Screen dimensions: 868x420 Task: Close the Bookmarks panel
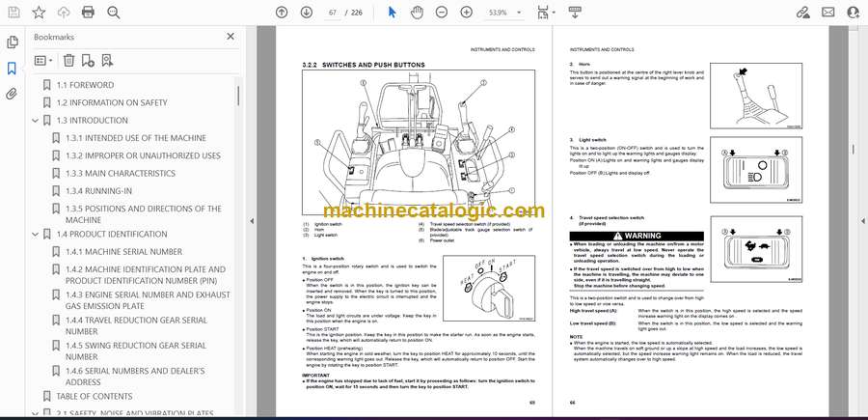tap(231, 37)
